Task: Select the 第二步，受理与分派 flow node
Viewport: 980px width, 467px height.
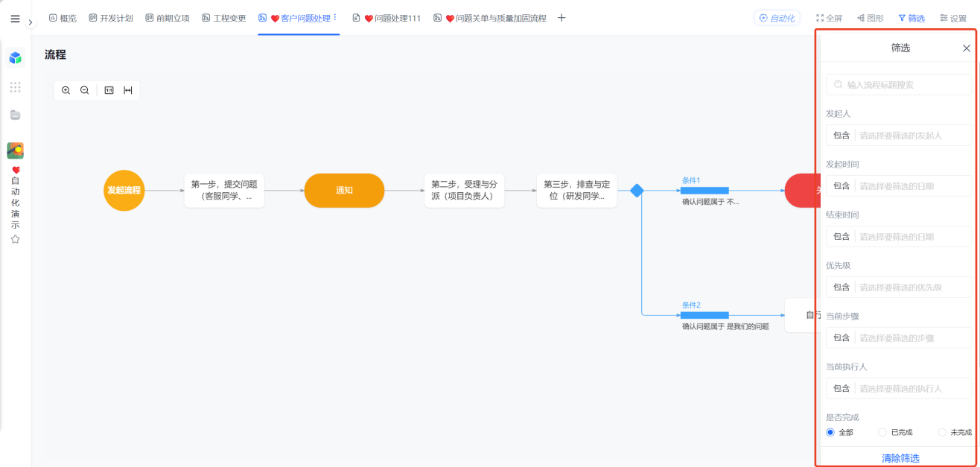Action: click(x=464, y=191)
